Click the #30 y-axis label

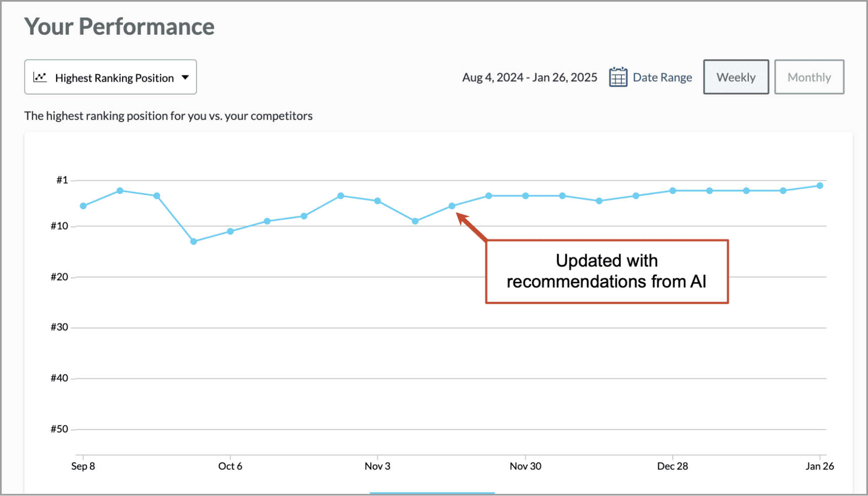pyautogui.click(x=59, y=327)
